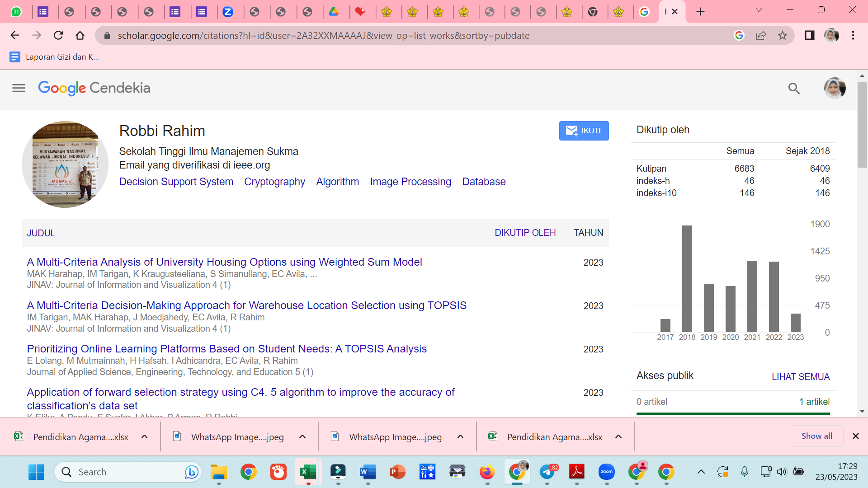Screen dimensions: 868x488
Task: Open Zoom from the taskbar
Action: pos(606,472)
